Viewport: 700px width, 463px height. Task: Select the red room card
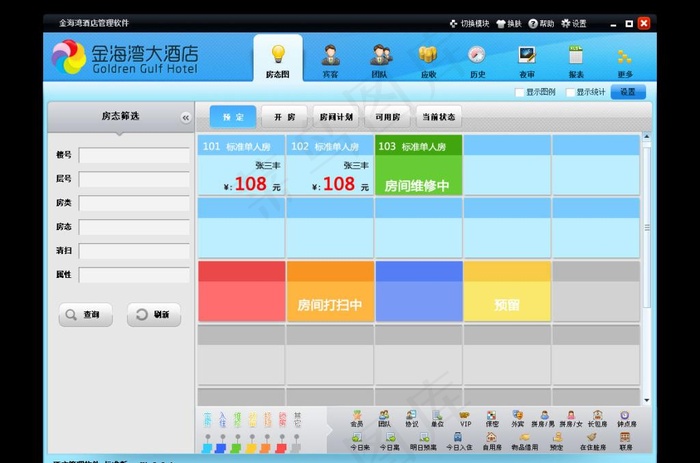point(242,291)
